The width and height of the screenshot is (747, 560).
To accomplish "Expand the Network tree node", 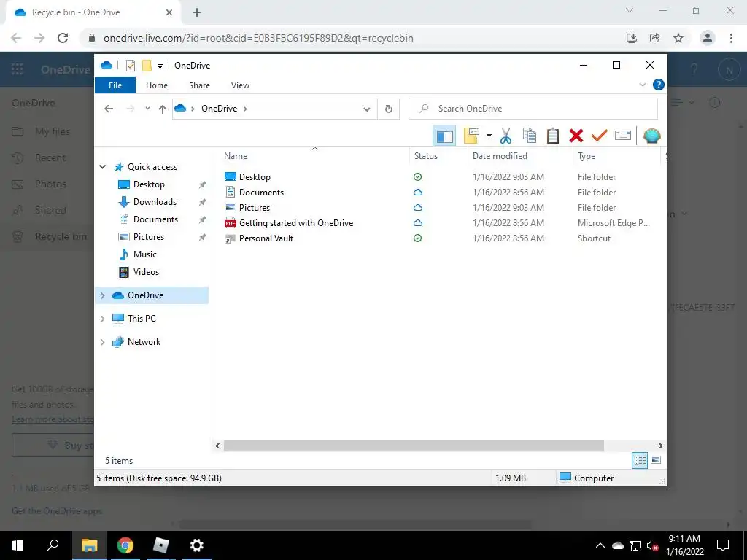I will click(102, 342).
